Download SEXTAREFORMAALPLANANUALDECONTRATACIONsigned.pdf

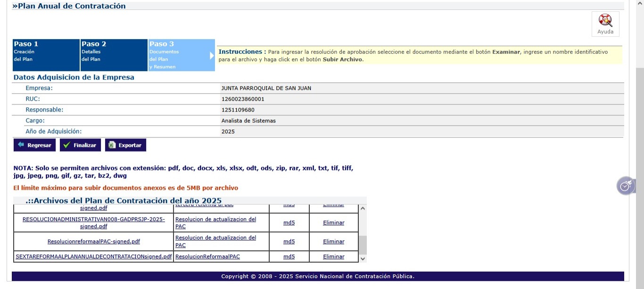93,257
